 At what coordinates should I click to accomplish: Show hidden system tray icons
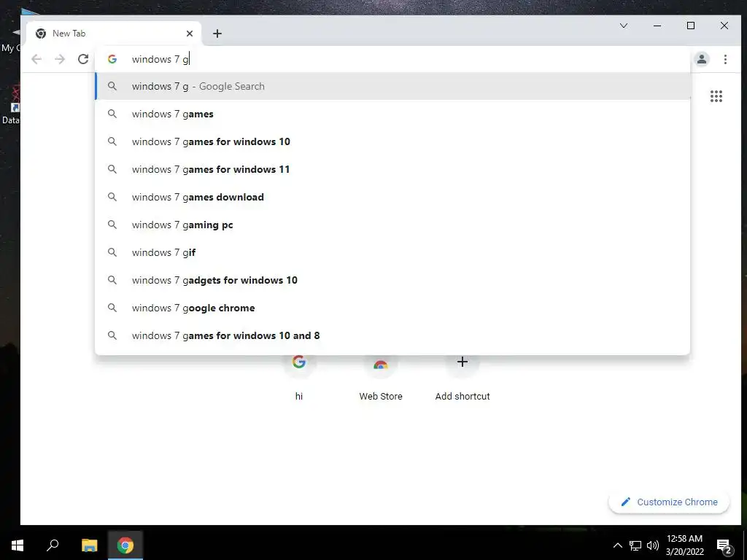click(617, 545)
